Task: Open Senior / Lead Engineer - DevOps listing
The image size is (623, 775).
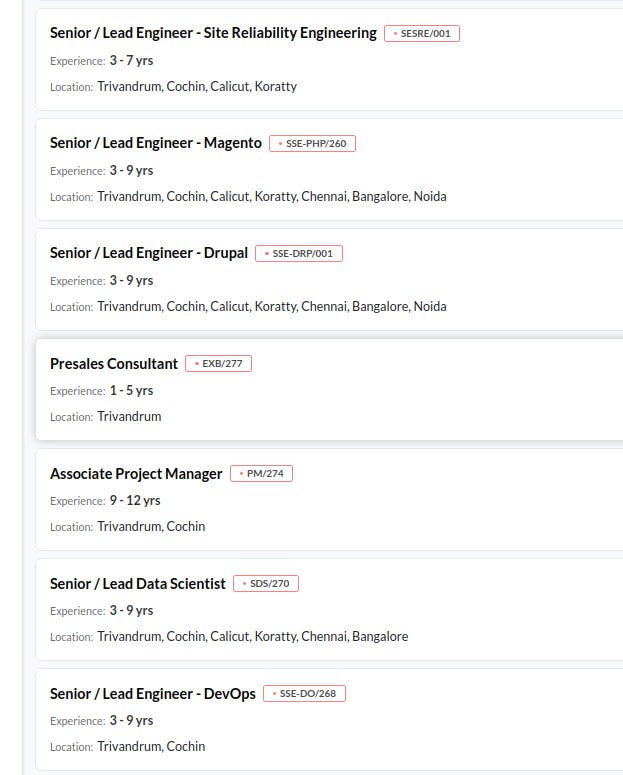Action: pyautogui.click(x=153, y=693)
